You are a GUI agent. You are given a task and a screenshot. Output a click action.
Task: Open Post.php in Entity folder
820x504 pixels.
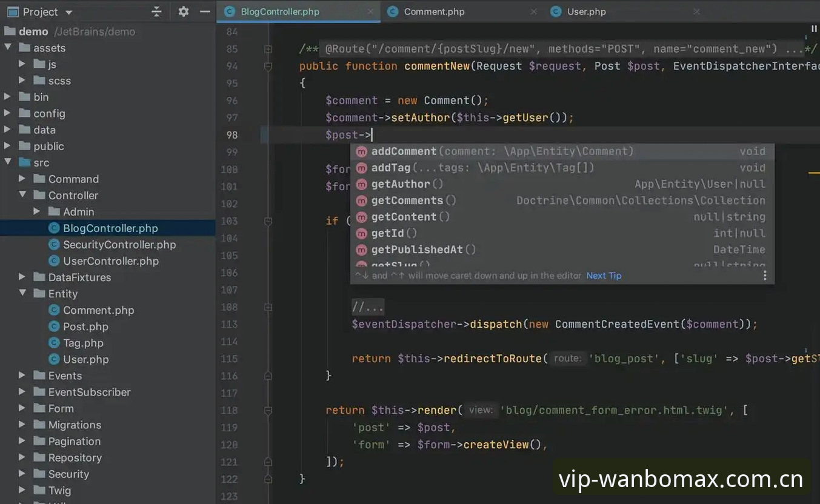point(85,326)
